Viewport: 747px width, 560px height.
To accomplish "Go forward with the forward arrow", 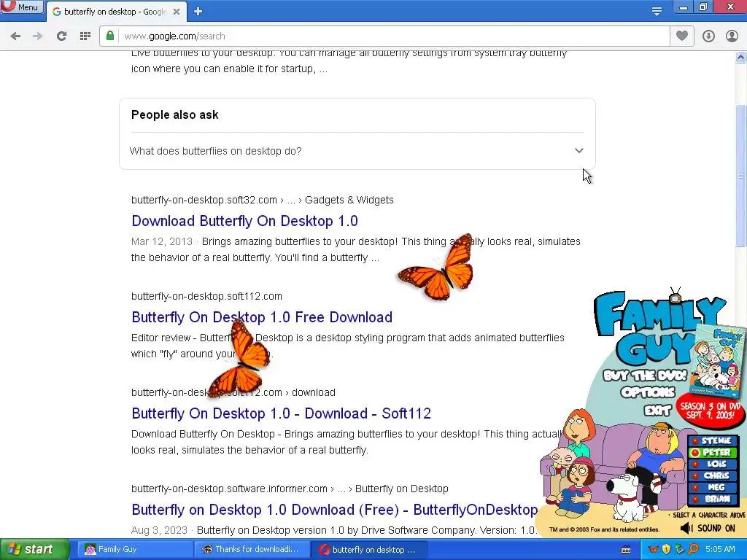I will pos(38,36).
